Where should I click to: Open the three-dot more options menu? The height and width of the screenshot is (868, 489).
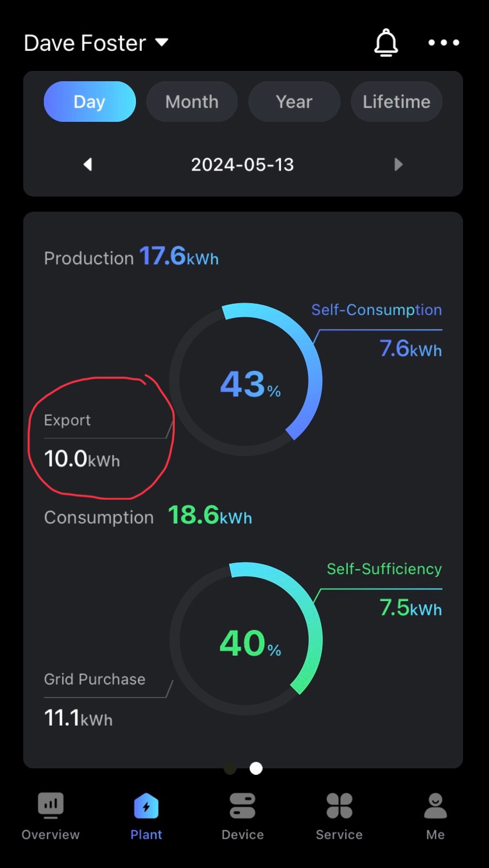point(444,43)
